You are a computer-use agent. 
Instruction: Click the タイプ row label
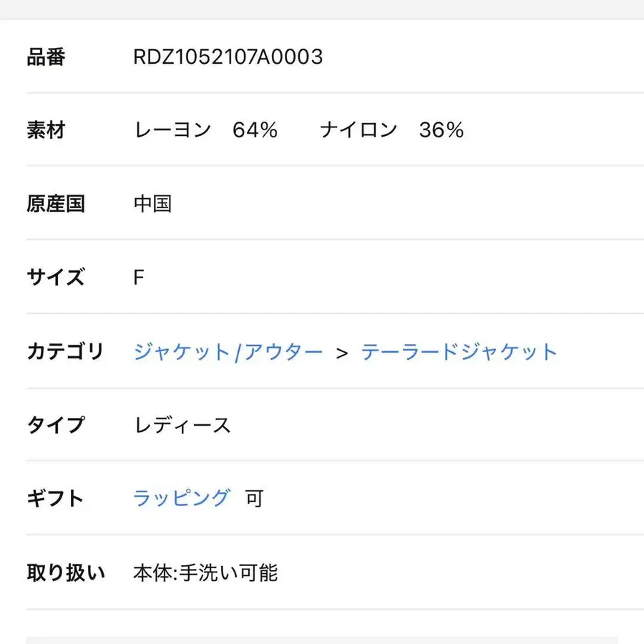56,425
